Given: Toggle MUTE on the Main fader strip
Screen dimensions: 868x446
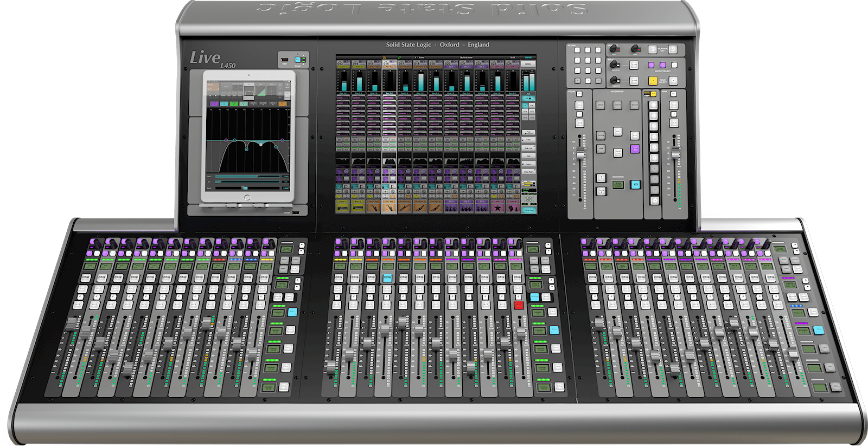Looking at the screenshot, I should point(674,123).
